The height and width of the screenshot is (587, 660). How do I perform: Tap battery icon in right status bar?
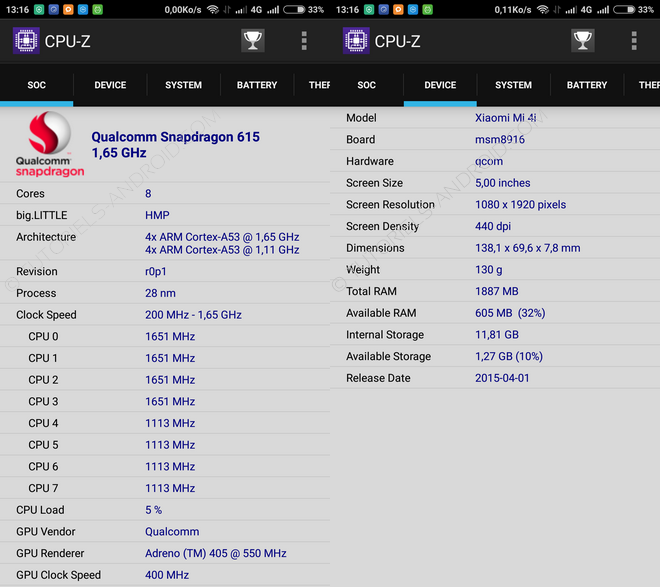624,10
